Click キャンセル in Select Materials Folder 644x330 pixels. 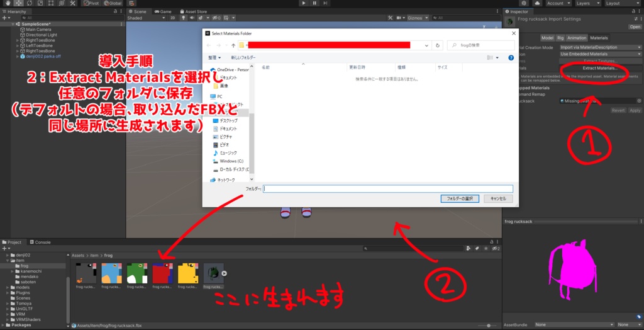498,199
